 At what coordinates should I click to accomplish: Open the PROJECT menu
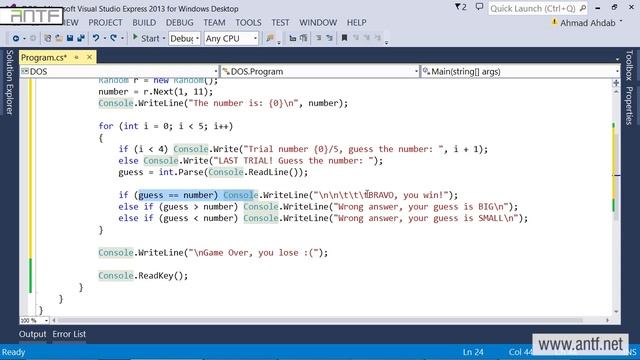point(105,22)
